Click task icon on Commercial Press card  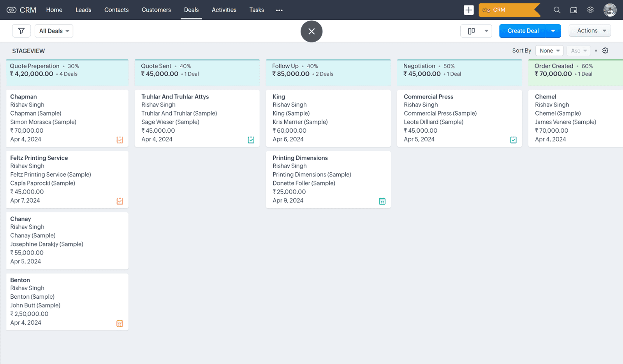click(x=513, y=140)
